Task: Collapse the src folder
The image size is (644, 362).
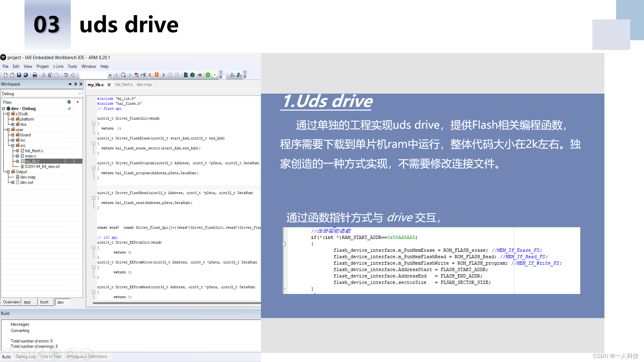Action: [x=13, y=145]
